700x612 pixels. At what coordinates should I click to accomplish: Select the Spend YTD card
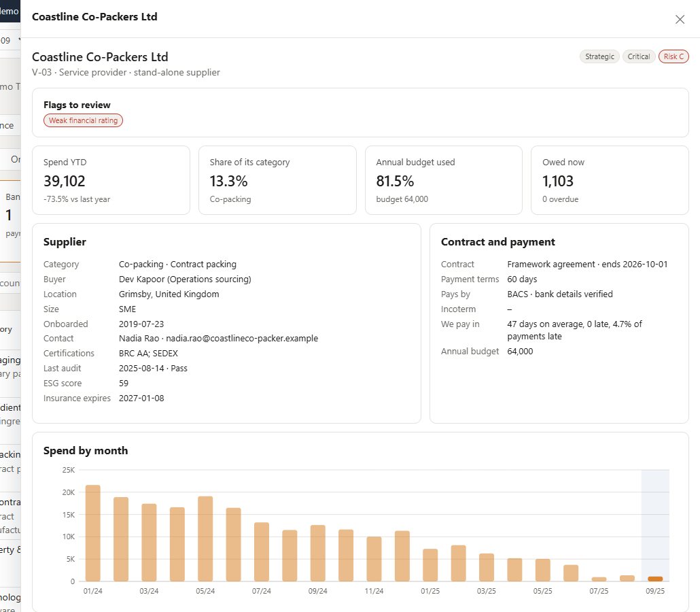click(111, 180)
